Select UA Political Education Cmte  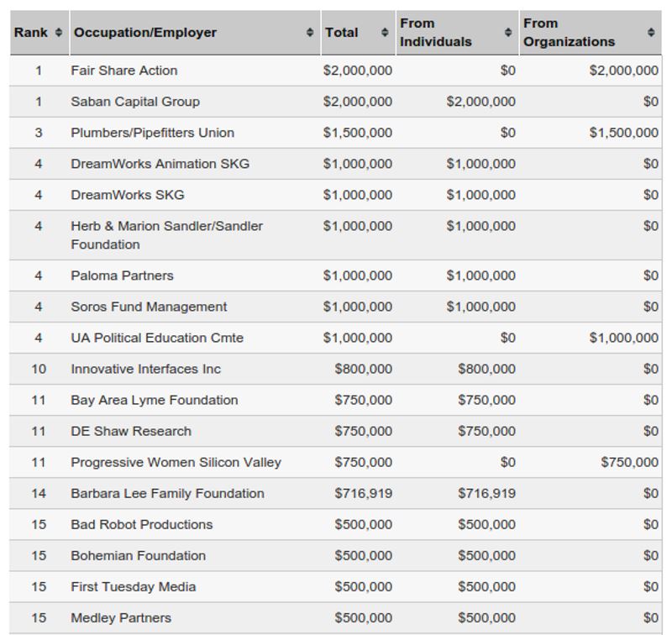[157, 338]
